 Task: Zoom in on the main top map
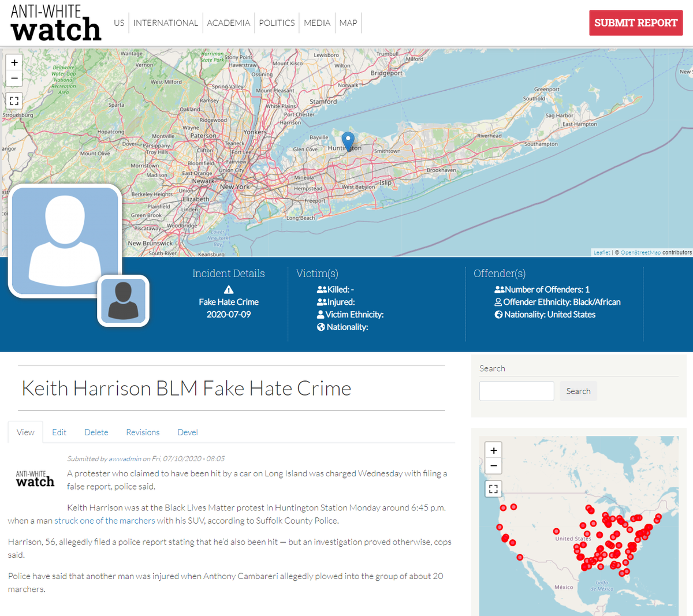[x=14, y=63]
